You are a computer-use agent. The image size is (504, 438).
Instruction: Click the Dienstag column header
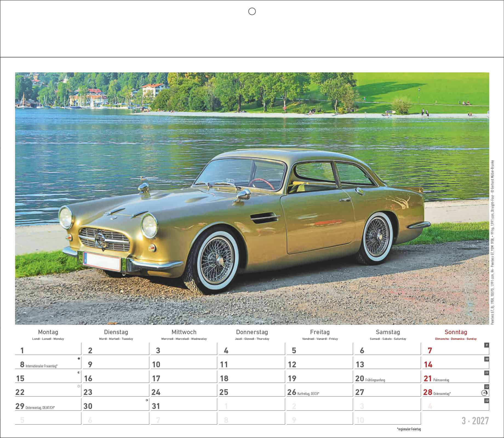pos(116,332)
